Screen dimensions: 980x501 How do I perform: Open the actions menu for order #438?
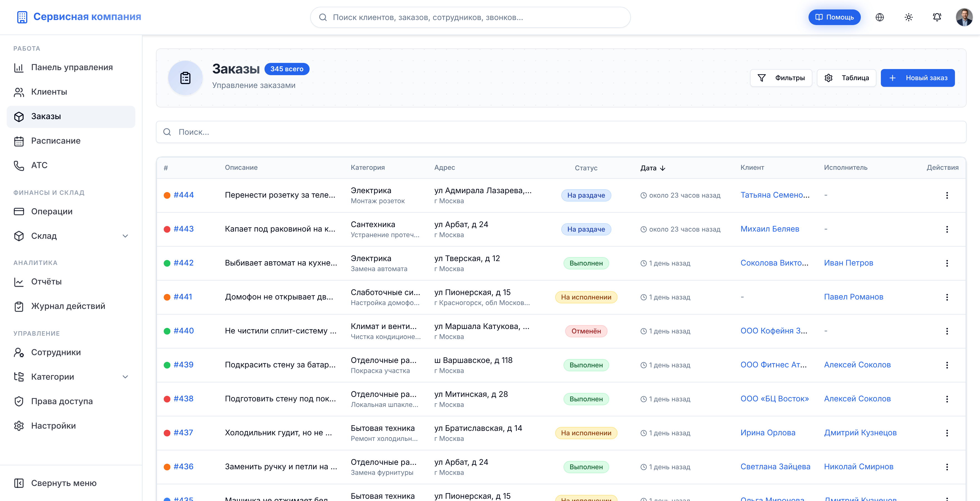947,399
